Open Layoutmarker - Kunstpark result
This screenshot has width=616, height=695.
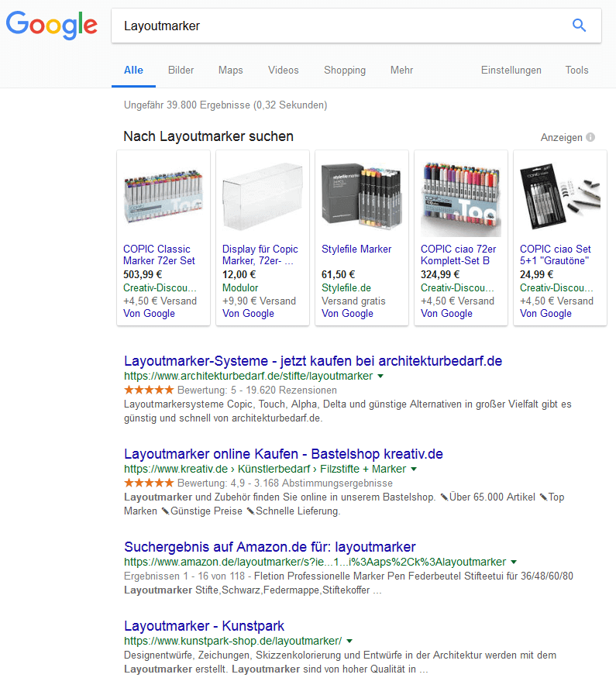pyautogui.click(x=204, y=626)
